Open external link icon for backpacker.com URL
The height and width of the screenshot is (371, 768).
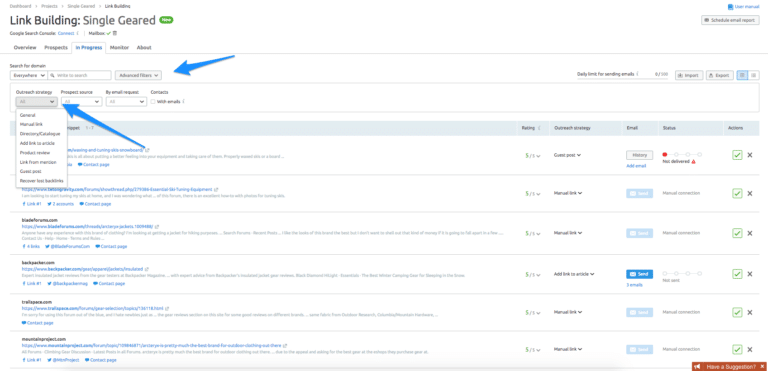coord(147,269)
